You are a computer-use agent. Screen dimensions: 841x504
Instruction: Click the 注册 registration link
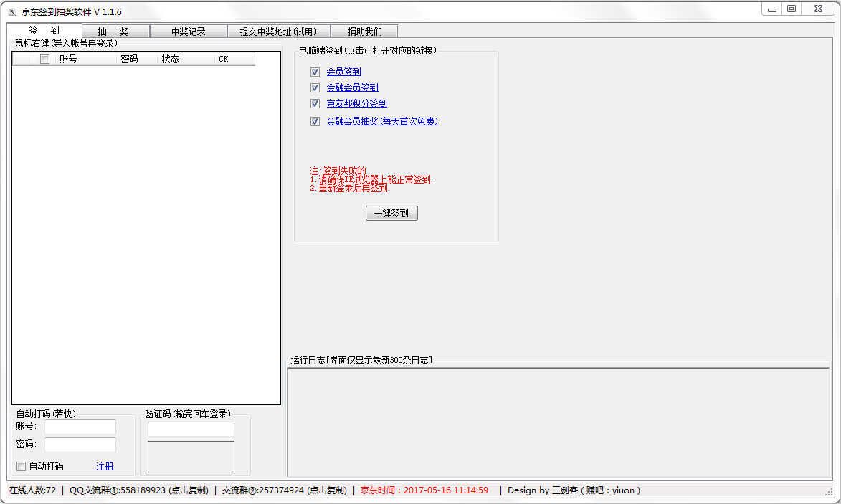105,466
